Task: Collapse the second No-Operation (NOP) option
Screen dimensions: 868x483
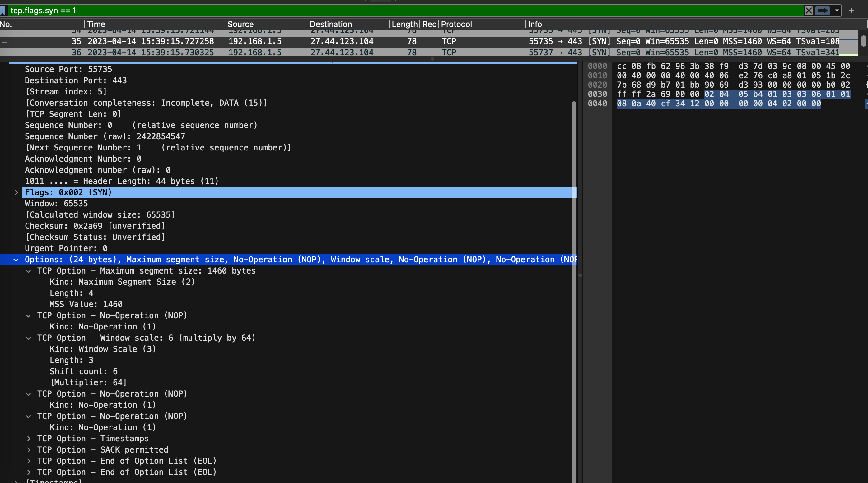Action: point(29,394)
